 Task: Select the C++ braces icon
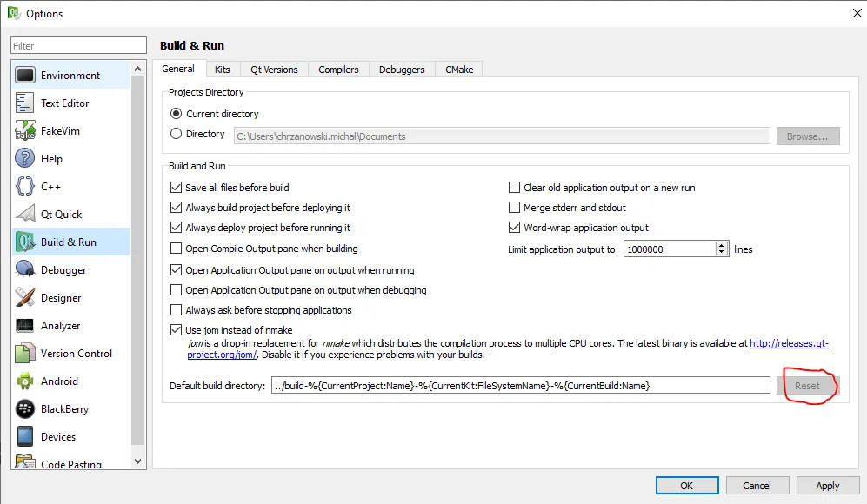click(x=25, y=186)
